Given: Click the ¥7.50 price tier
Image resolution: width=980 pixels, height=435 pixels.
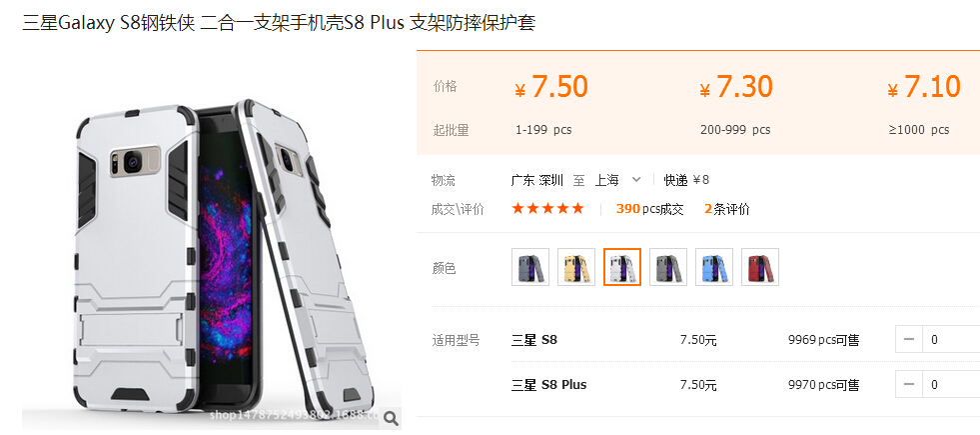Looking at the screenshot, I should pos(551,86).
